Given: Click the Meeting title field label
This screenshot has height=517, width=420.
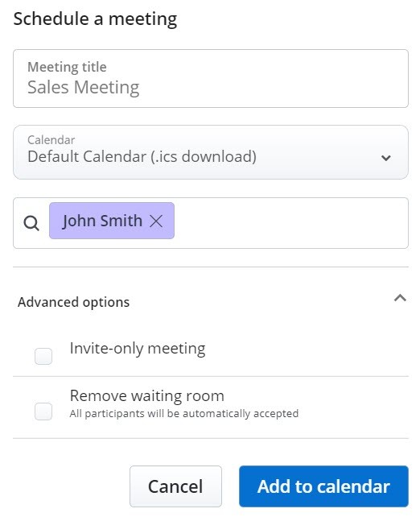Looking at the screenshot, I should (x=68, y=67).
